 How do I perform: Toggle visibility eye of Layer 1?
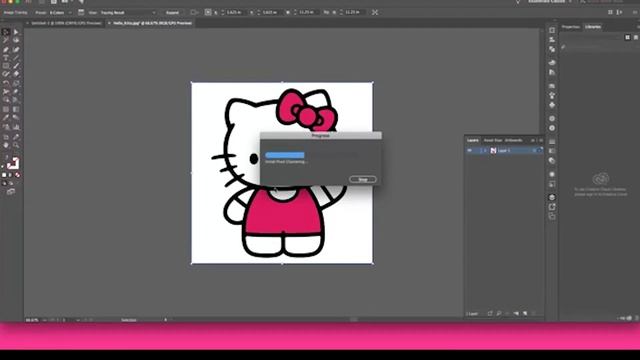click(x=469, y=151)
